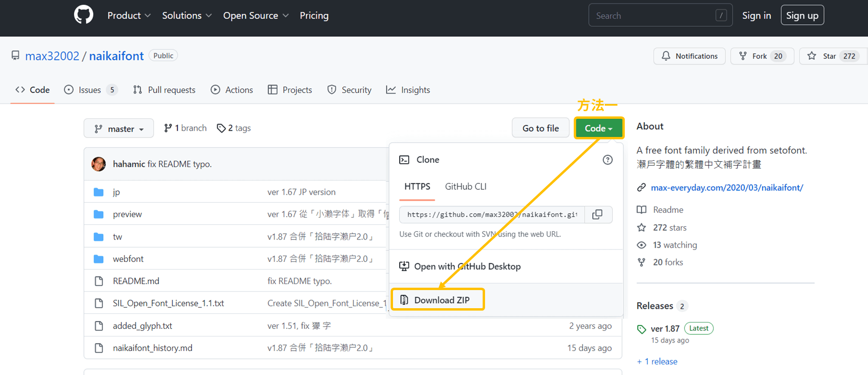868x375 pixels.
Task: Open the Releases heading link
Action: pos(655,306)
